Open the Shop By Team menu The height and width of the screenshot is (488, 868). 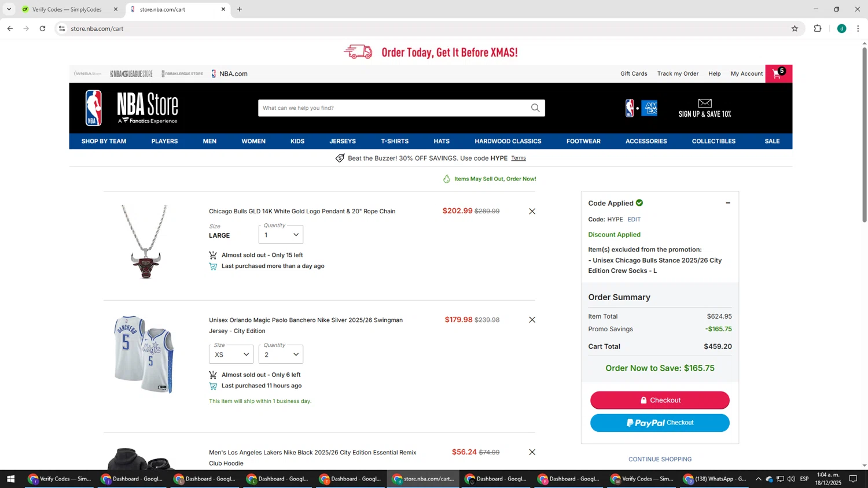click(x=104, y=141)
